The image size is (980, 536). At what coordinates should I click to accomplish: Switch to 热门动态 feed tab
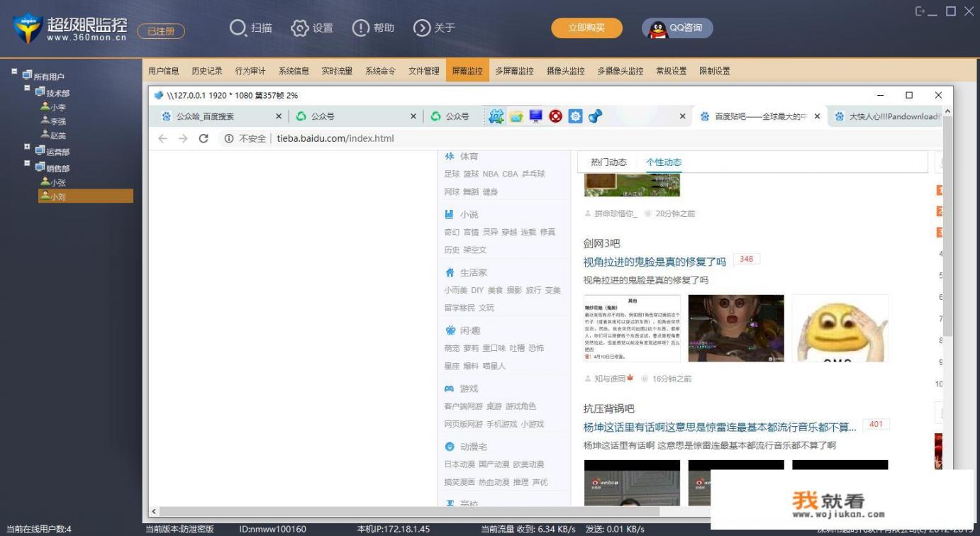(608, 162)
